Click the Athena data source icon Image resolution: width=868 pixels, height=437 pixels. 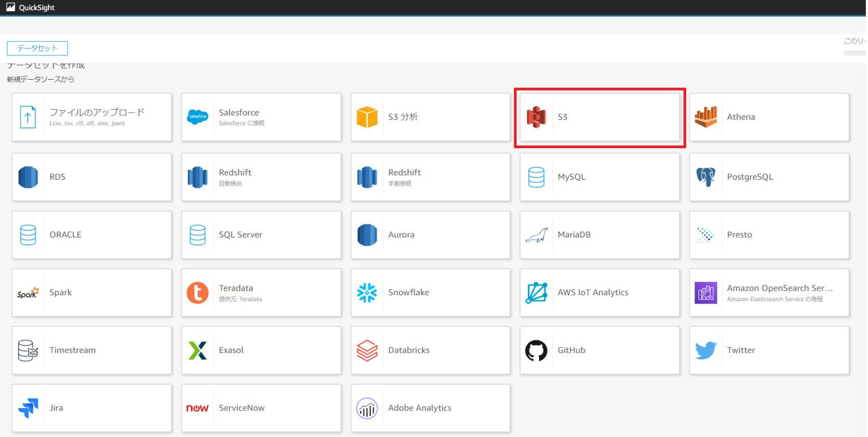pos(705,117)
